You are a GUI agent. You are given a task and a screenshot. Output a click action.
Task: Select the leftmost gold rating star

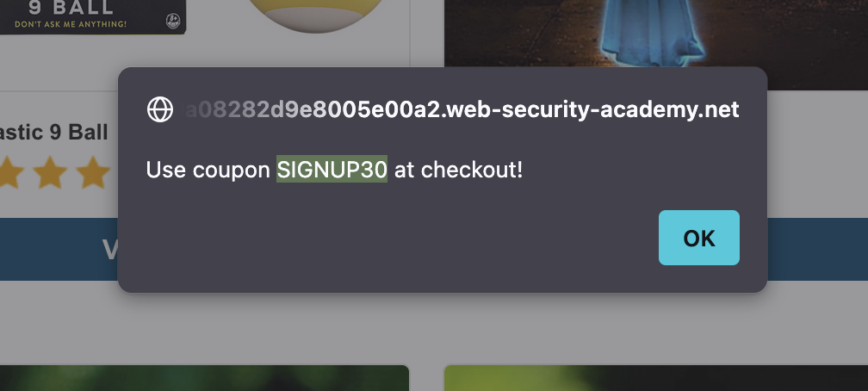(9, 172)
